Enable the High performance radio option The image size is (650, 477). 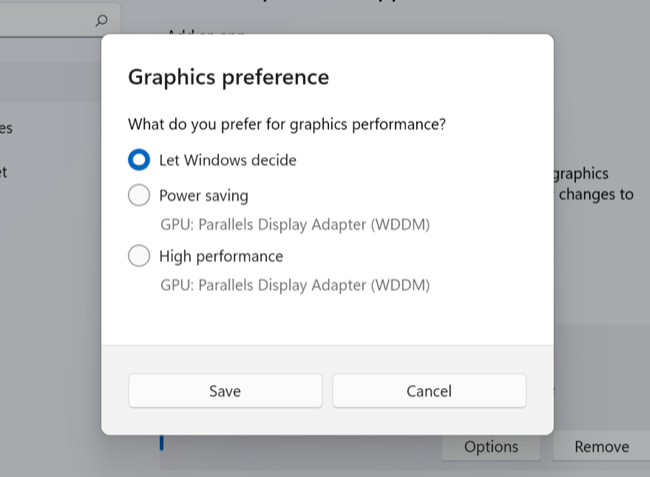pos(139,256)
